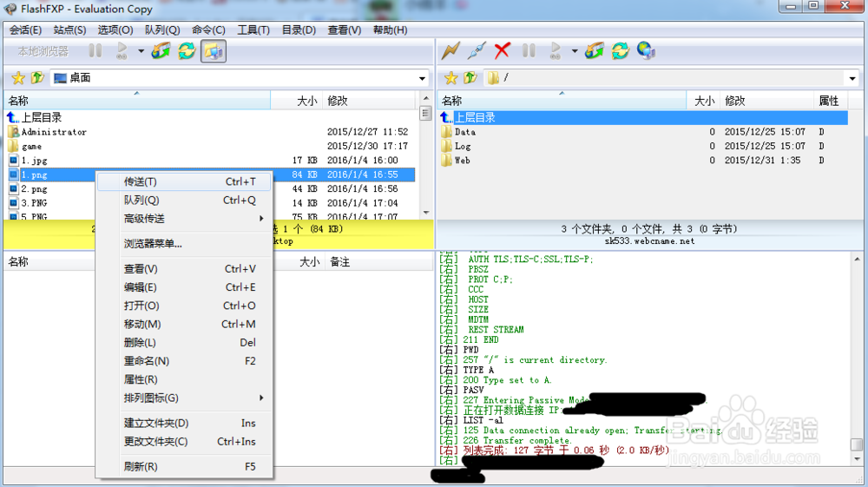Viewport: 868px width, 487px height.
Task: Open the dropdown arrow beside remote play icon
Action: (574, 51)
